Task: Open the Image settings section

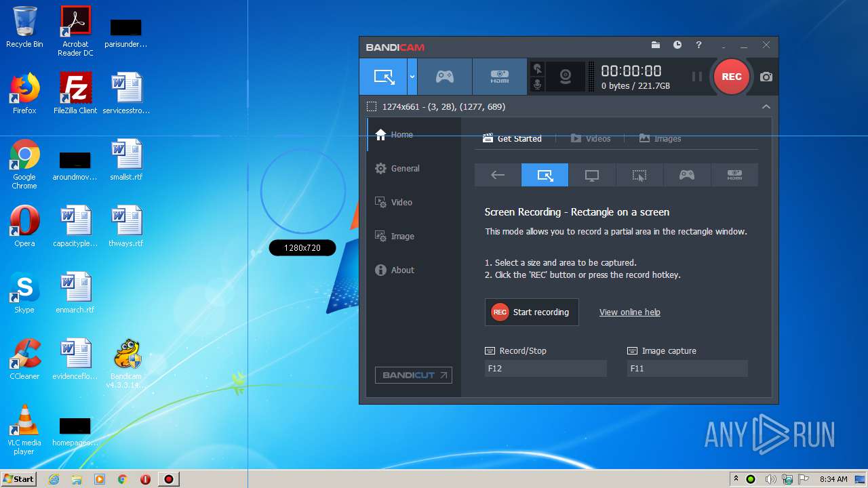Action: pyautogui.click(x=414, y=237)
